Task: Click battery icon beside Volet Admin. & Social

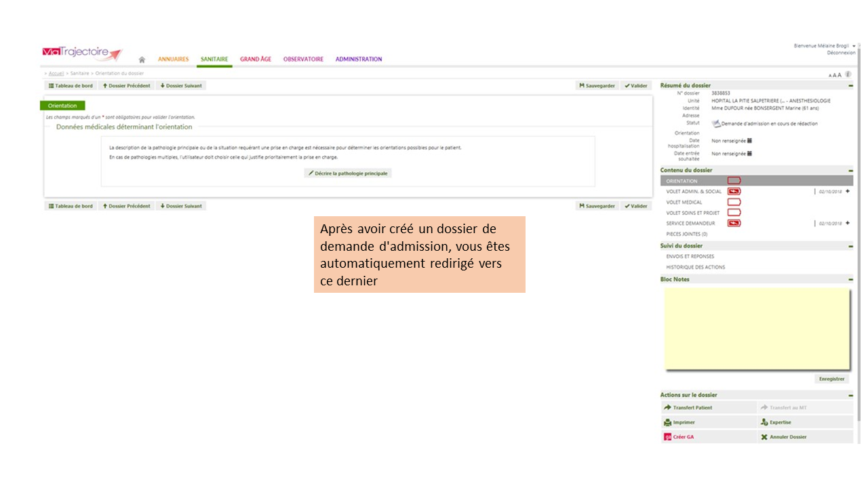Action: (734, 192)
